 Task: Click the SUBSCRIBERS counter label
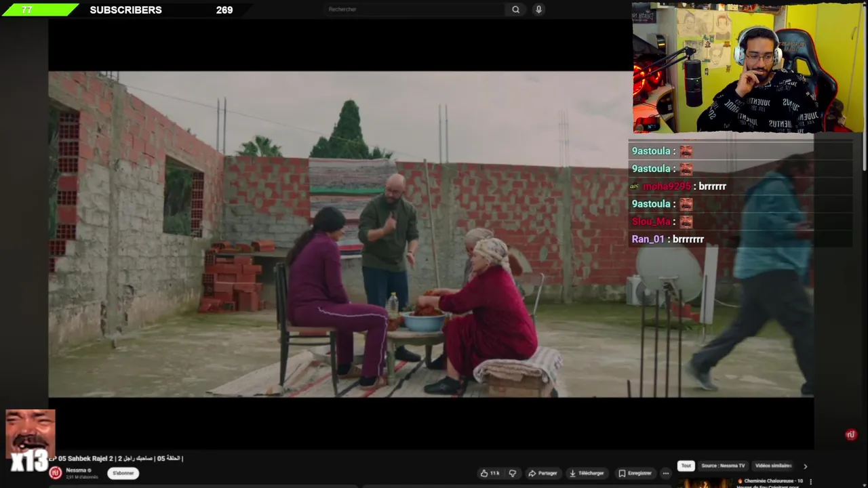(x=125, y=10)
